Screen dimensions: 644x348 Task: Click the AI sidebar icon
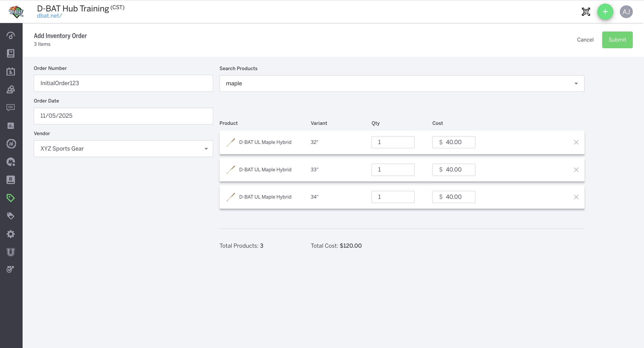pos(11,144)
